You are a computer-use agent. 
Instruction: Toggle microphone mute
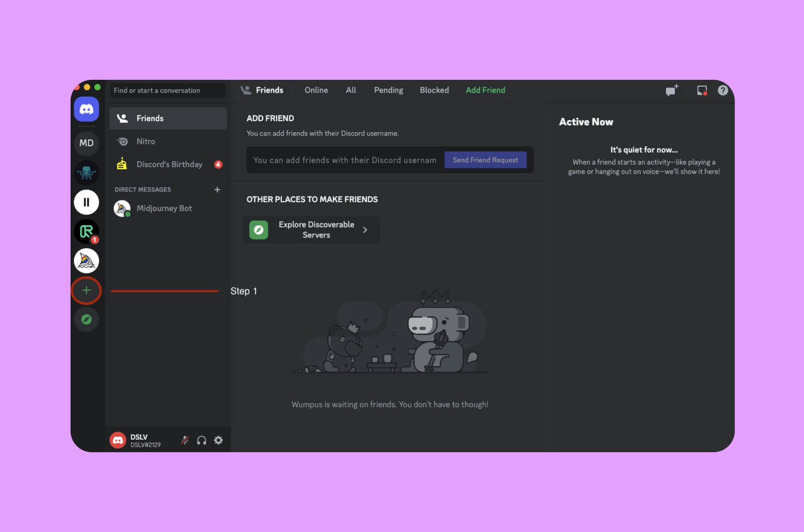pos(185,440)
